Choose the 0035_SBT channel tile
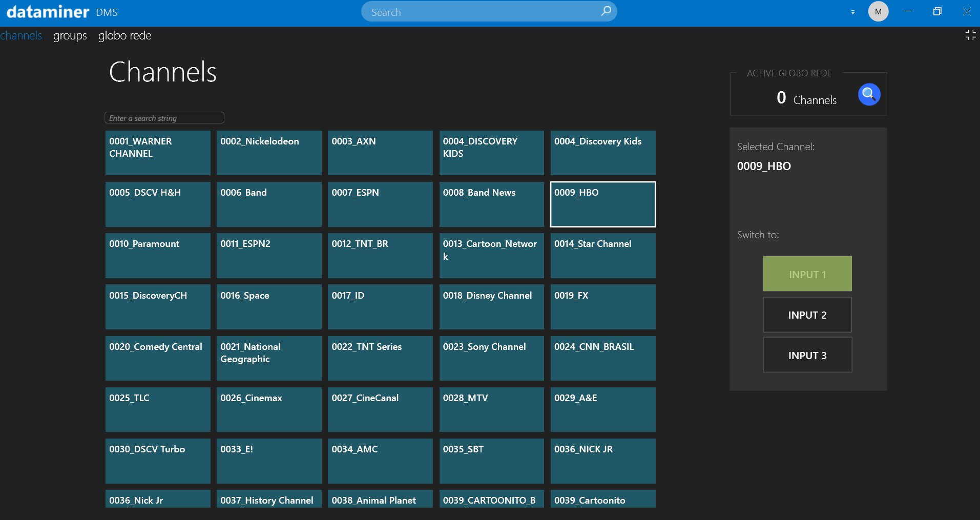Viewport: 980px width, 520px height. 492,461
